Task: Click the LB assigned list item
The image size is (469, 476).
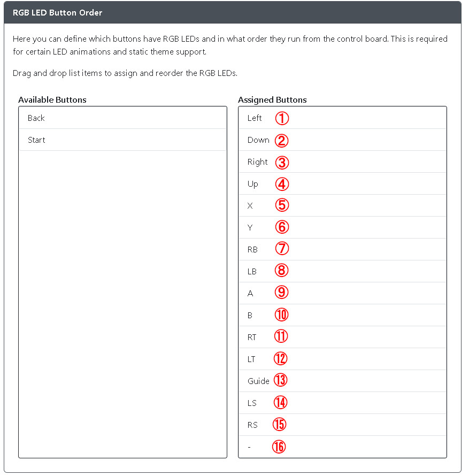Action: point(342,271)
